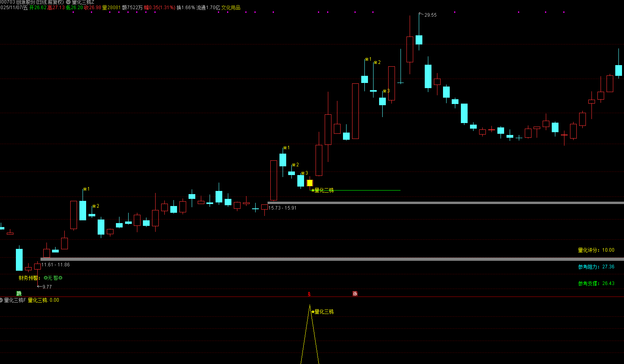Open the 量化三鸦F sub-indicator dropdown

[2, 300]
